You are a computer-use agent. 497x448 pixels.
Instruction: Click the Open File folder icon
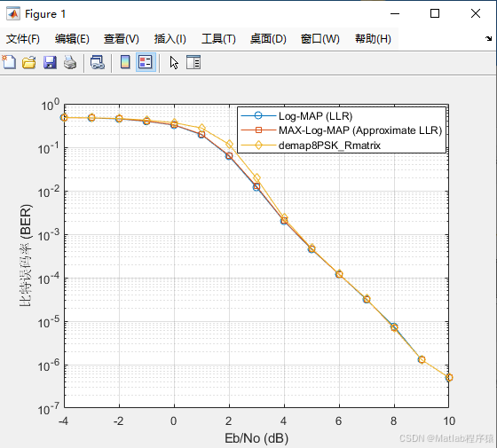pyautogui.click(x=29, y=62)
